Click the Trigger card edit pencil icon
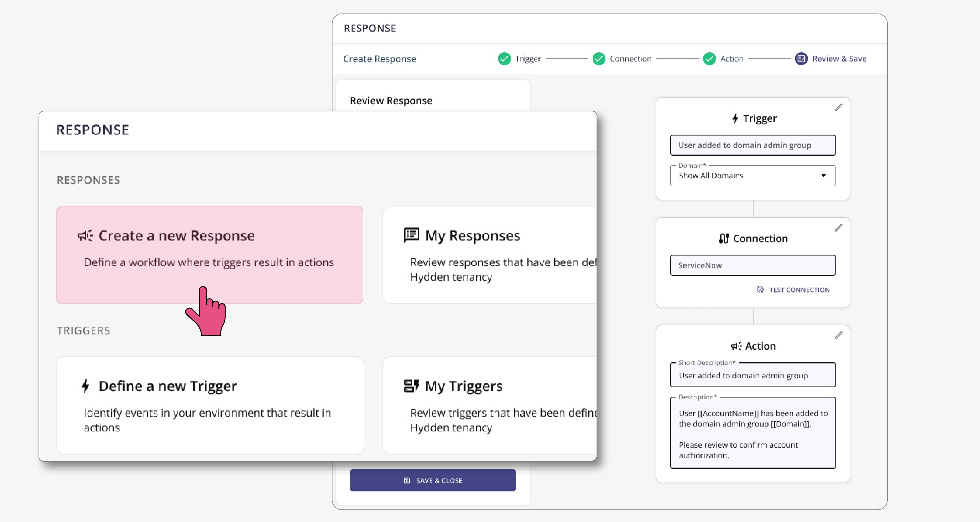The width and height of the screenshot is (980, 522). click(839, 108)
